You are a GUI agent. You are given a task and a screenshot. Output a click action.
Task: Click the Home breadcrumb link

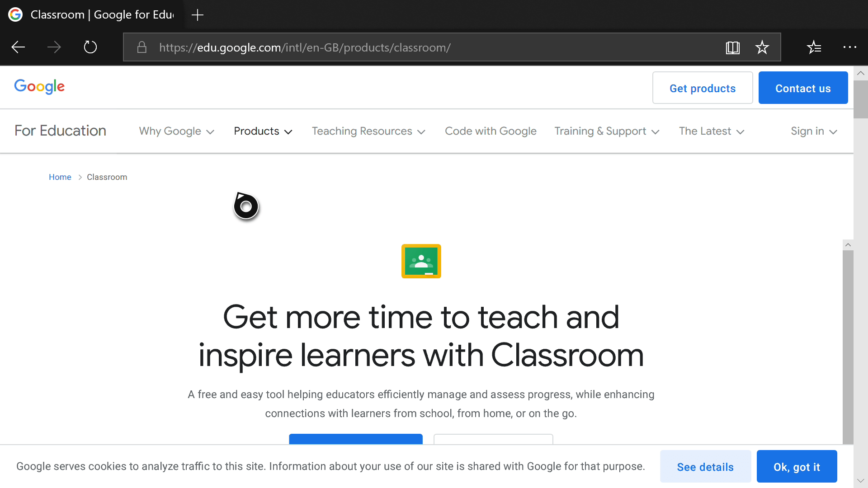(60, 177)
